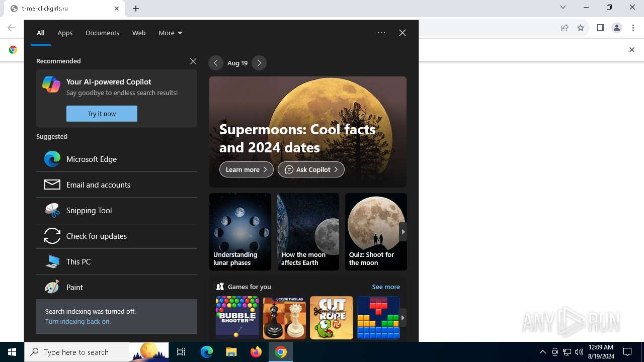The height and width of the screenshot is (362, 644).
Task: Open Understanding lunar phases card
Action: [x=240, y=232]
